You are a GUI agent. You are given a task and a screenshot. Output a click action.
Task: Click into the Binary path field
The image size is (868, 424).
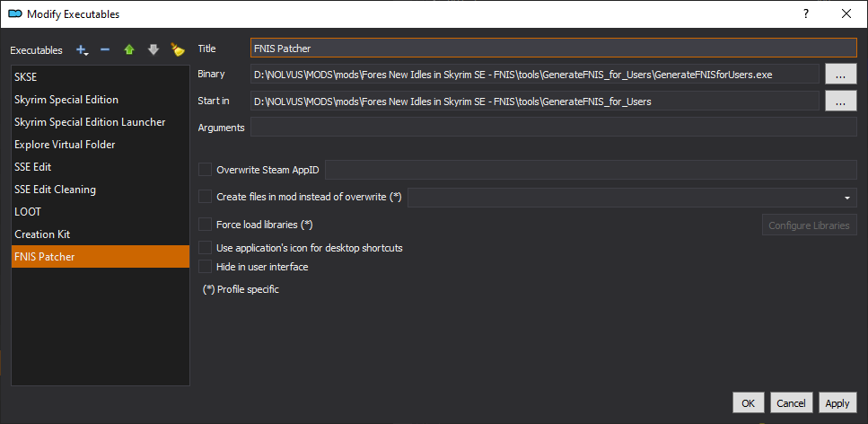point(535,75)
